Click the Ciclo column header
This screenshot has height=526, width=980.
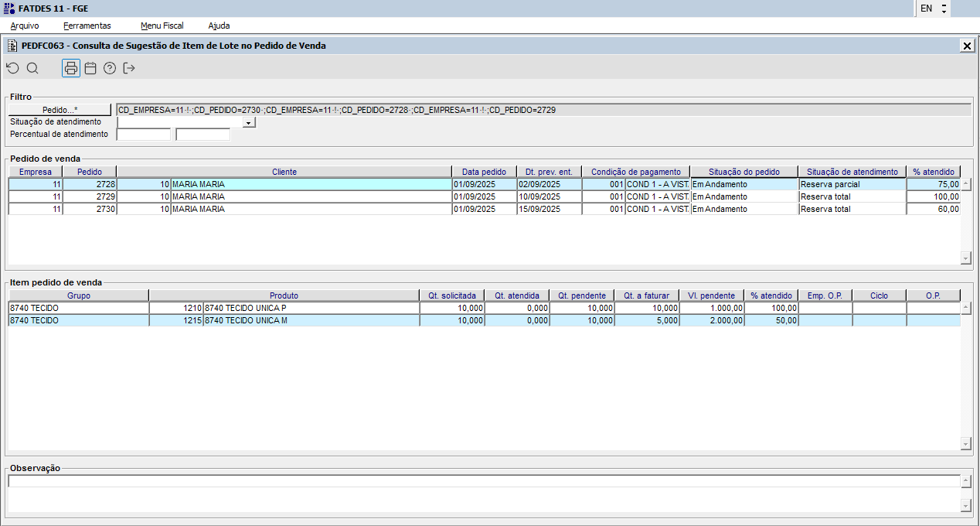click(x=880, y=295)
